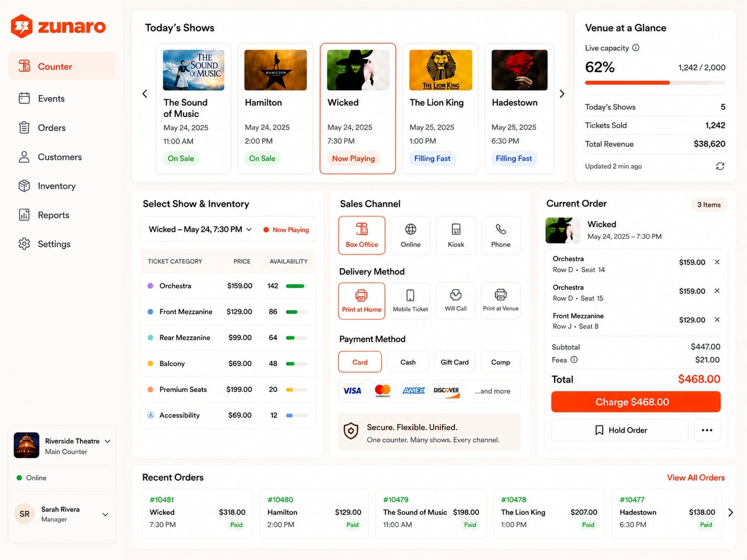Select The Lion King show card
The image size is (747, 560).
tap(440, 108)
